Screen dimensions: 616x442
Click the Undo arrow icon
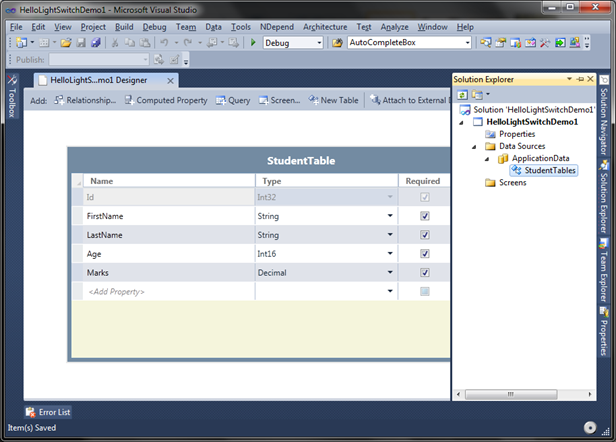pos(165,42)
